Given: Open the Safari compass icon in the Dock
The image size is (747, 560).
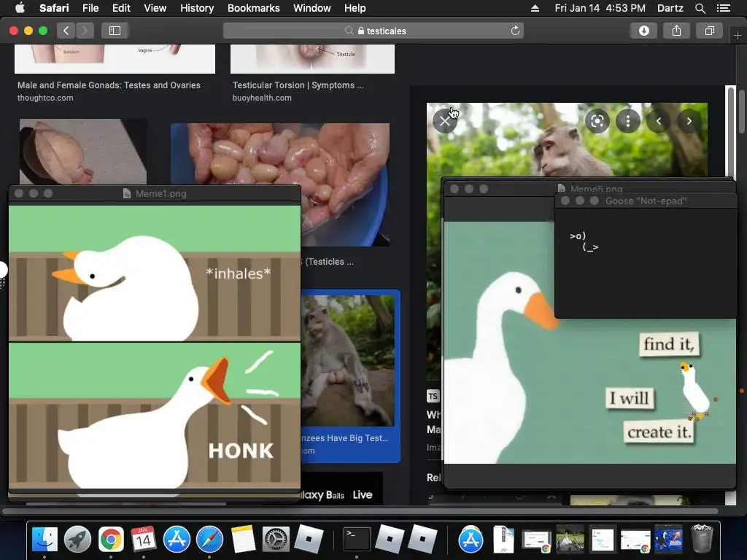Looking at the screenshot, I should [209, 540].
